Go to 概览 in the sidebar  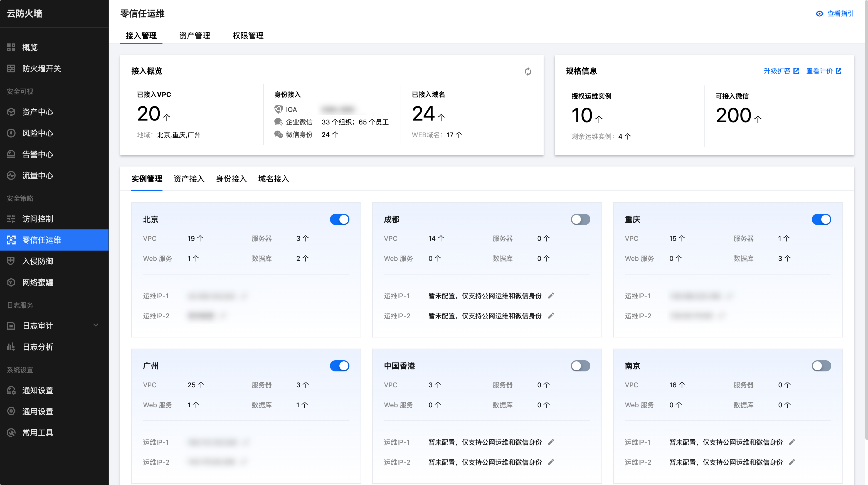click(x=54, y=47)
